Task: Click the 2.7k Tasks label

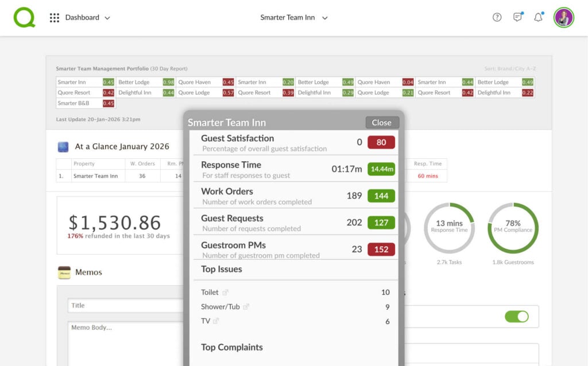Action: point(449,262)
